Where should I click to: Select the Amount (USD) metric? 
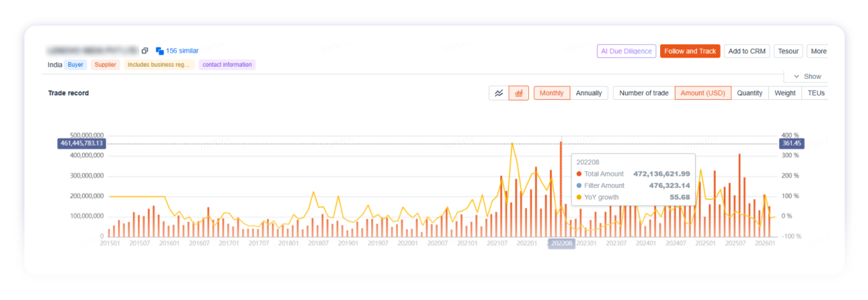coord(703,93)
